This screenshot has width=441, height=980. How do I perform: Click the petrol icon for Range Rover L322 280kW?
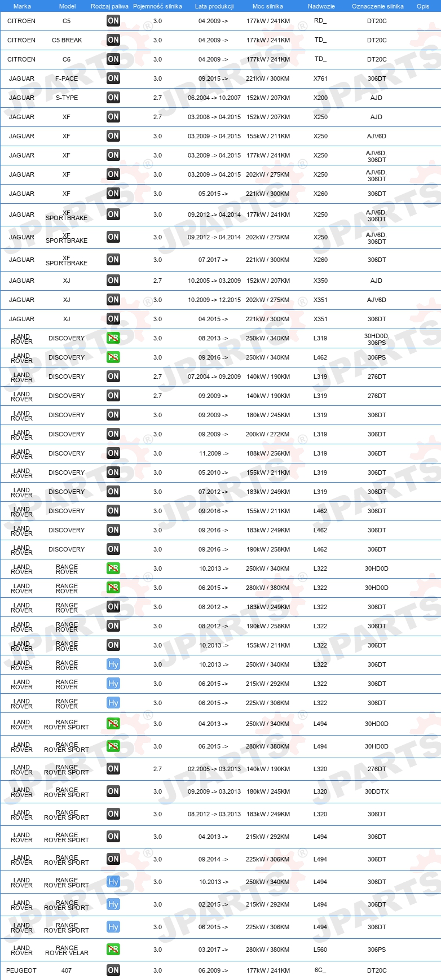pyautogui.click(x=113, y=588)
